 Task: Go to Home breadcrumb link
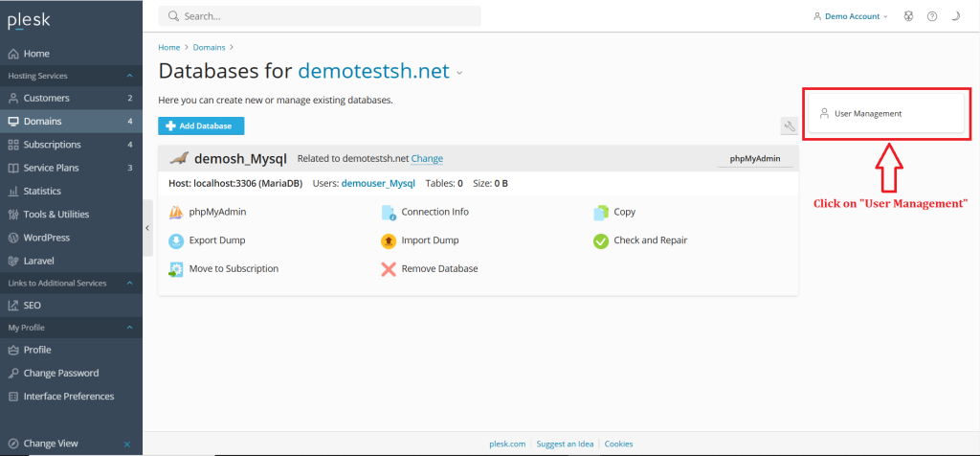[168, 48]
